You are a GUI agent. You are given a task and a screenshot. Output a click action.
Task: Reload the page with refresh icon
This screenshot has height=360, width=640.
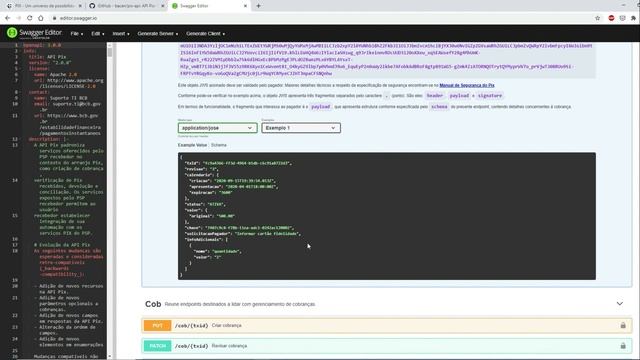click(29, 18)
